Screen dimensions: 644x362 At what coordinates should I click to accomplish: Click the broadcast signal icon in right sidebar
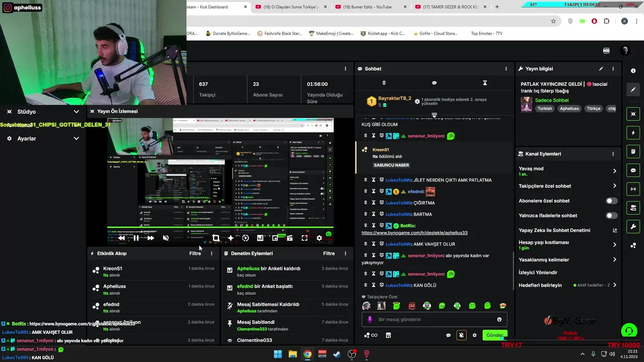(633, 189)
